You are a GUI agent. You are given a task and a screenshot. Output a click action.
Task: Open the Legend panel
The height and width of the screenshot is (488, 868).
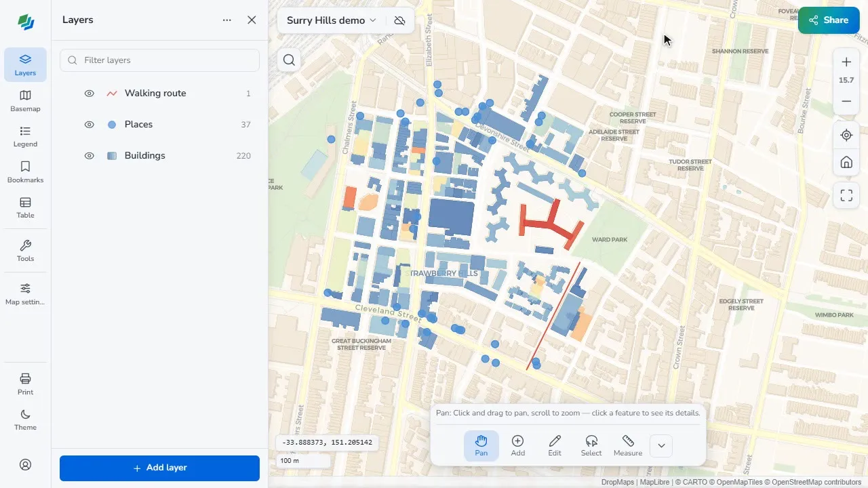[x=25, y=136]
